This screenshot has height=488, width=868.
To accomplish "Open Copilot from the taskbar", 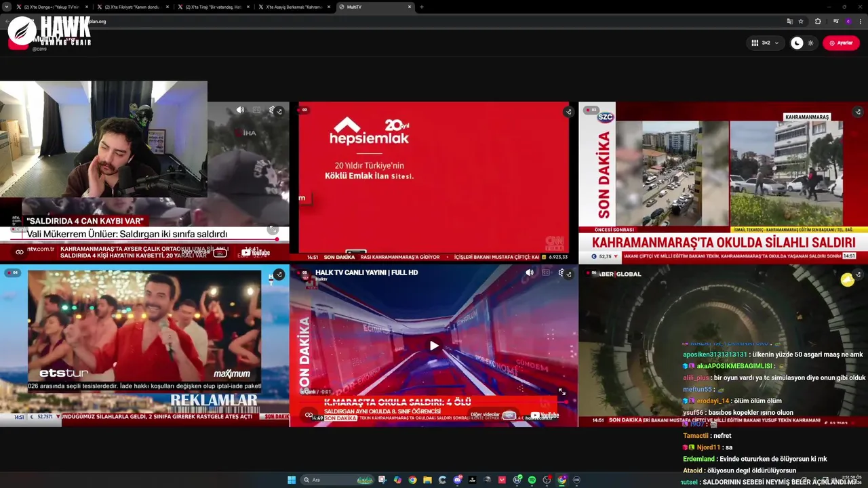I will point(397,480).
